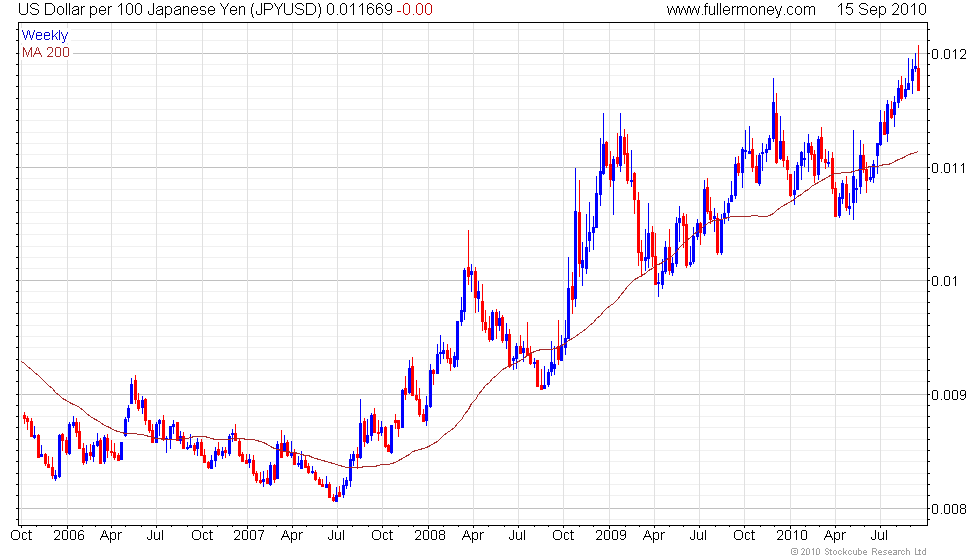980x560 pixels.
Task: Click the 2007 x-axis label
Action: pos(249,536)
